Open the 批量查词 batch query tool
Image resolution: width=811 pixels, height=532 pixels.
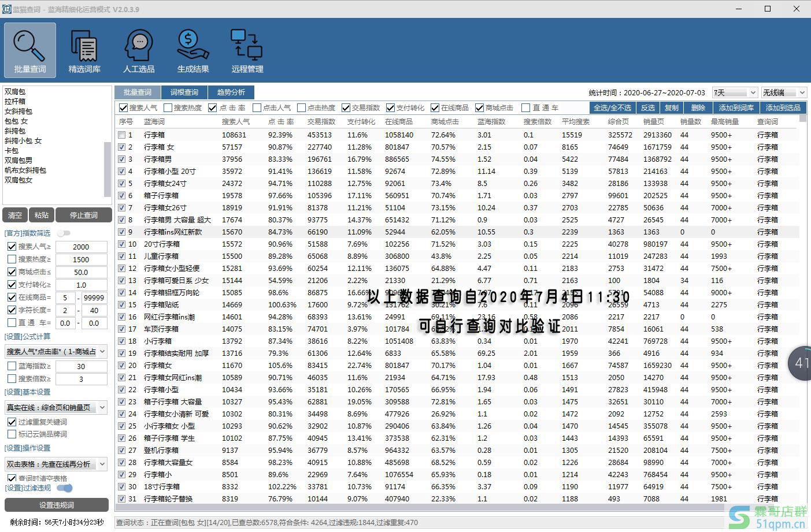coord(30,50)
